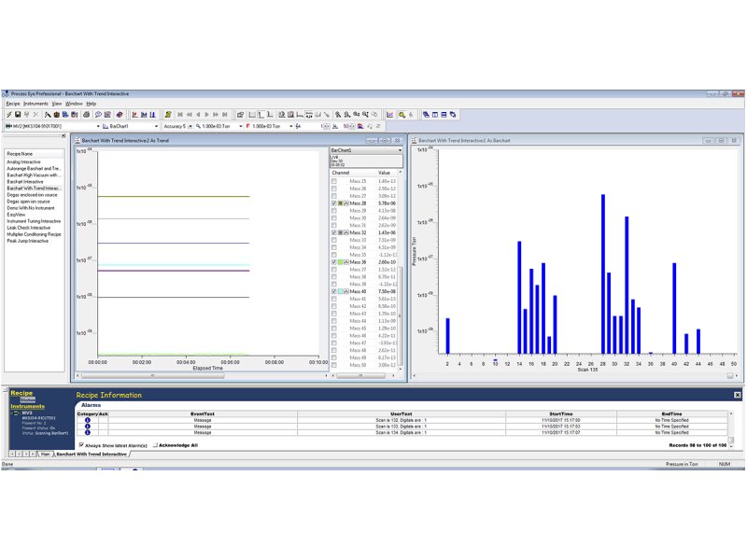Open the BarChart1 dropdown above channel list
The width and height of the screenshot is (747, 560).
click(x=400, y=149)
